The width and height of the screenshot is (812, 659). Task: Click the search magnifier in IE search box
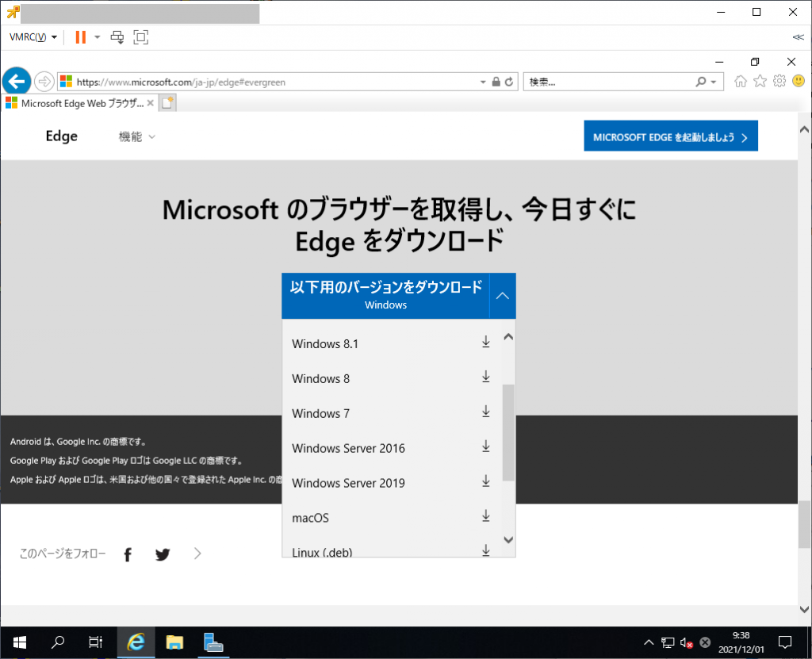(x=701, y=82)
